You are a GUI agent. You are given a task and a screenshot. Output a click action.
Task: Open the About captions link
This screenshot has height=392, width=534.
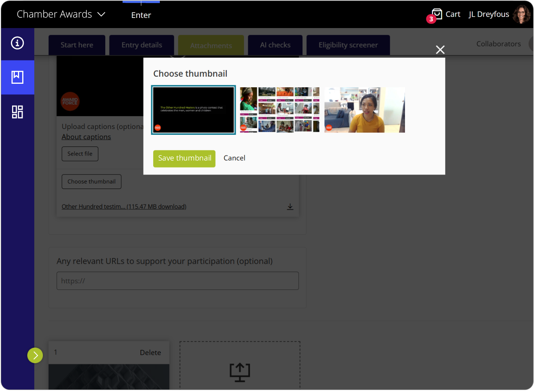point(86,137)
